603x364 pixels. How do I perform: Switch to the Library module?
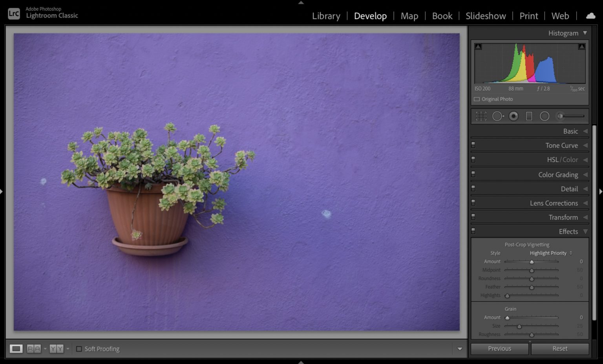coord(326,16)
